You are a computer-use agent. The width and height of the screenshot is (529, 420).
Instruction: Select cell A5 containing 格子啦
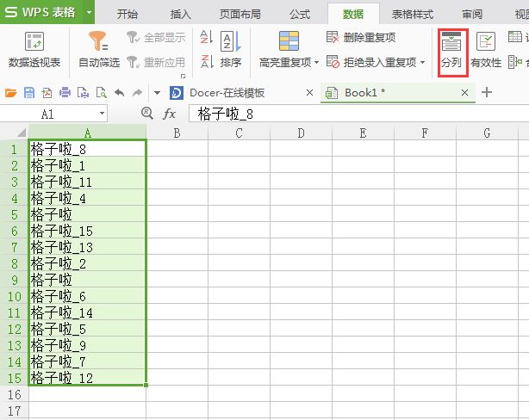pos(87,214)
